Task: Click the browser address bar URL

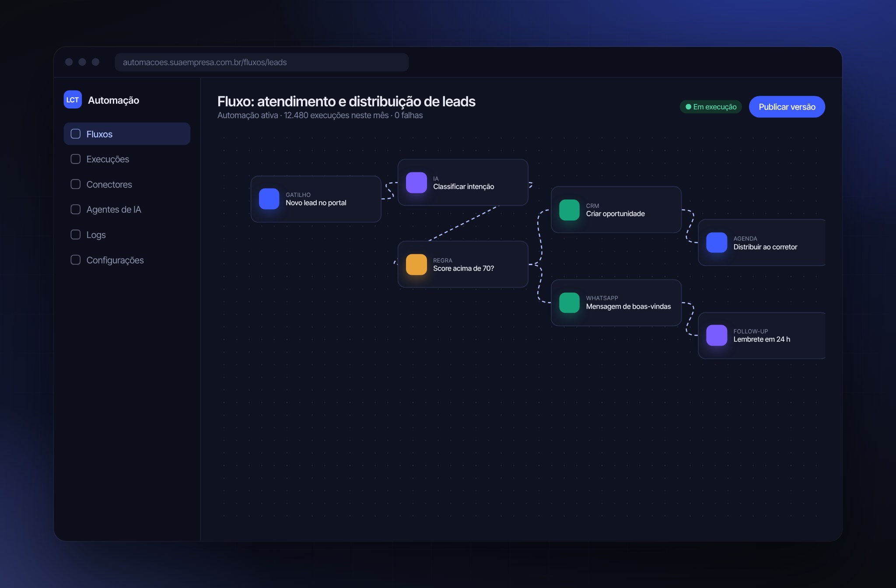Action: (262, 62)
